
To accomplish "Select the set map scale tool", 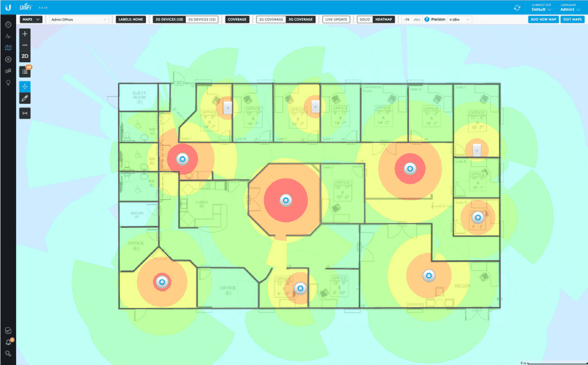I will pyautogui.click(x=25, y=113).
